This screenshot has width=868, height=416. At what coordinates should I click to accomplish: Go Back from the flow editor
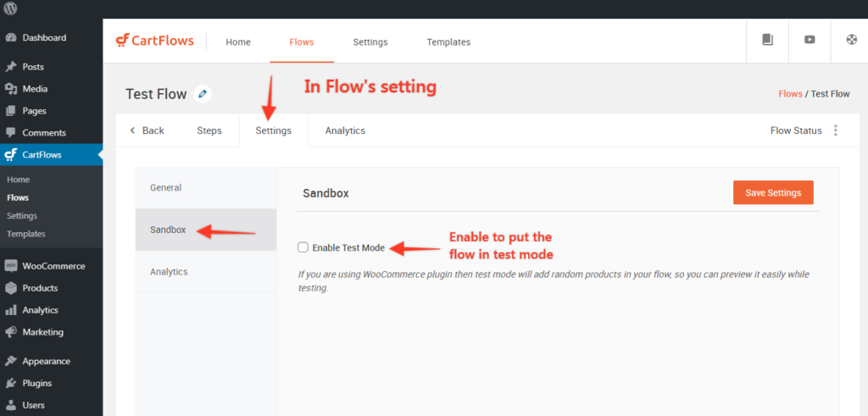(147, 130)
